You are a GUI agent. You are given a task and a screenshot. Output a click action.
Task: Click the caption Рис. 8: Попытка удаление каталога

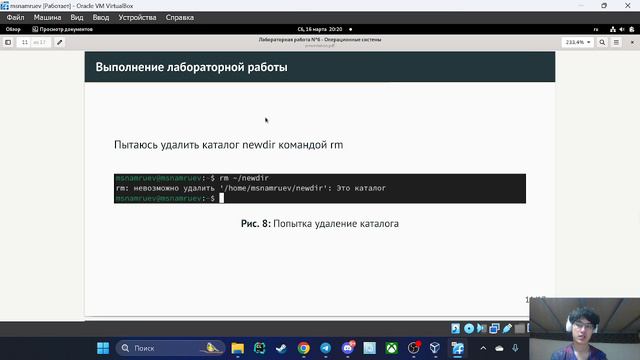[320, 224]
